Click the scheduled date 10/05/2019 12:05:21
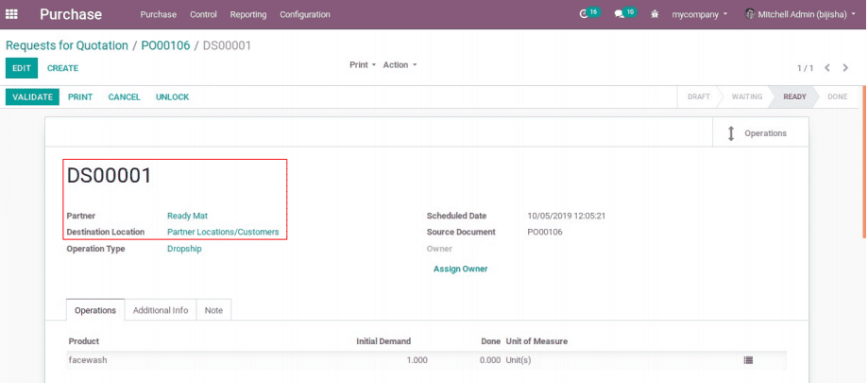This screenshot has height=383, width=868. pyautogui.click(x=567, y=216)
